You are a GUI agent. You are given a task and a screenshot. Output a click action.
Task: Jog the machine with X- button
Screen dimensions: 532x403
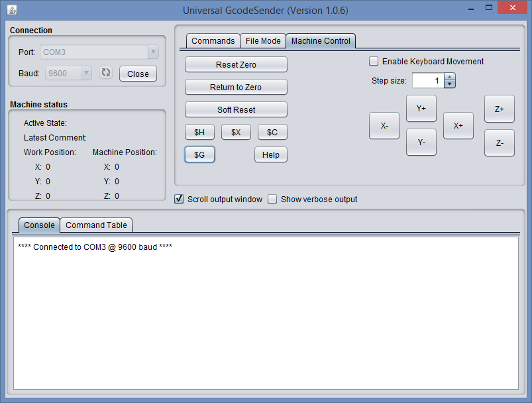coord(384,126)
